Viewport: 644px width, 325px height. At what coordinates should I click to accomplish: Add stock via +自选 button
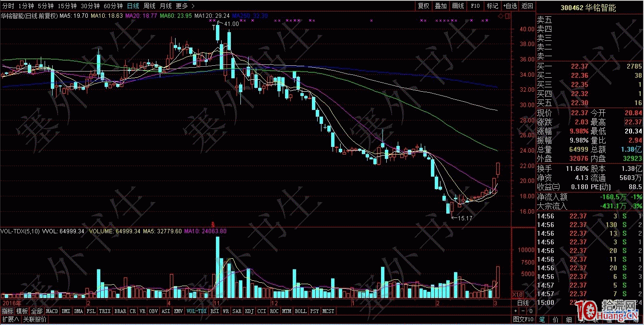pos(510,6)
